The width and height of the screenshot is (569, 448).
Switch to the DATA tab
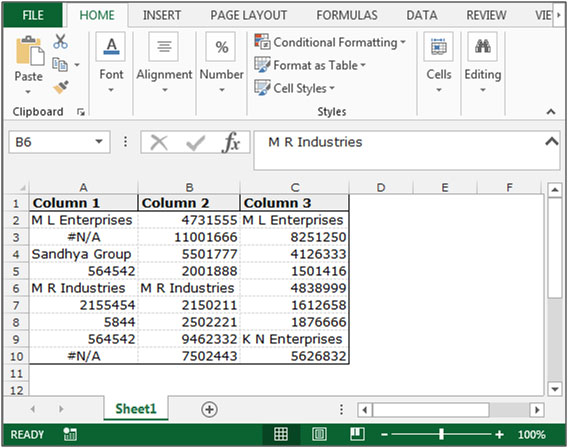click(422, 15)
